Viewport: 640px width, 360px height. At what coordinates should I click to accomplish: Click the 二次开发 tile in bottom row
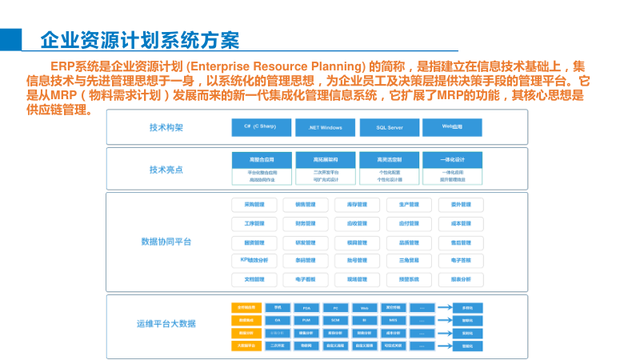278,346
